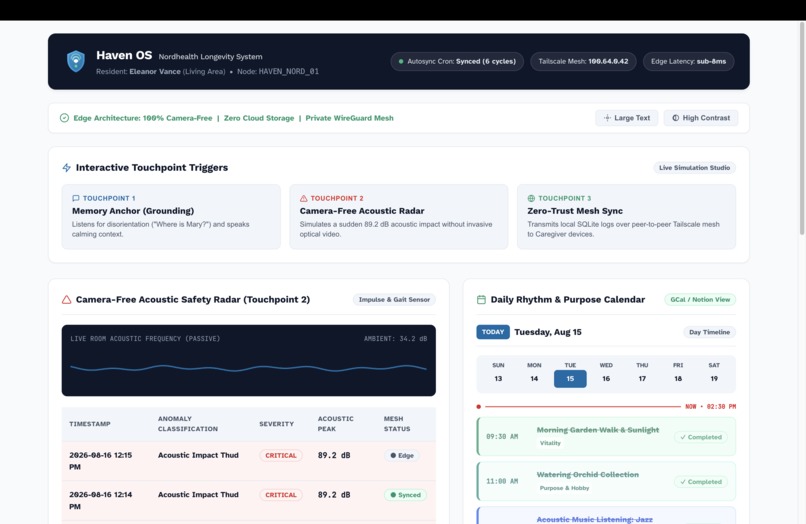The image size is (806, 524).
Task: Click CRITICAL badge in 12:15 PM row
Action: pos(281,455)
